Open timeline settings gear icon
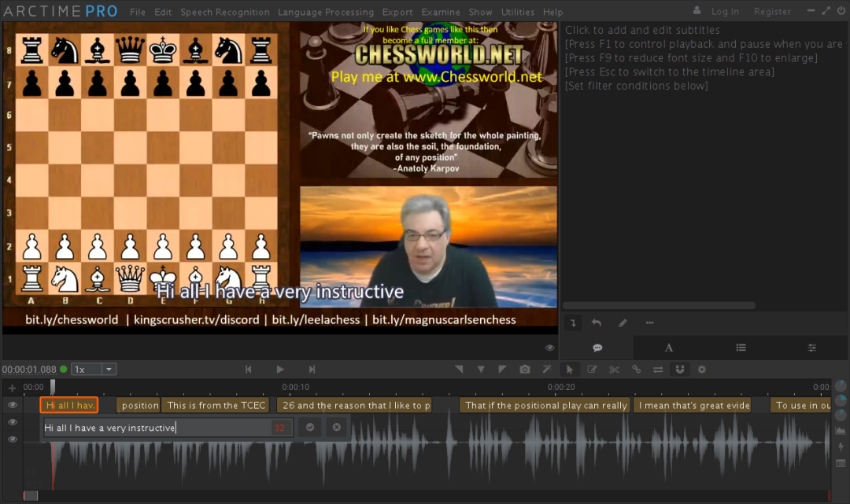850x504 pixels. tap(702, 370)
